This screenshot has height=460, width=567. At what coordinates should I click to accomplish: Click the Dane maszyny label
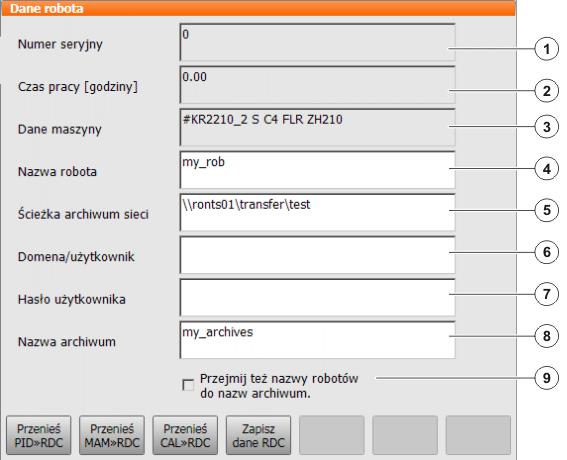click(60, 129)
